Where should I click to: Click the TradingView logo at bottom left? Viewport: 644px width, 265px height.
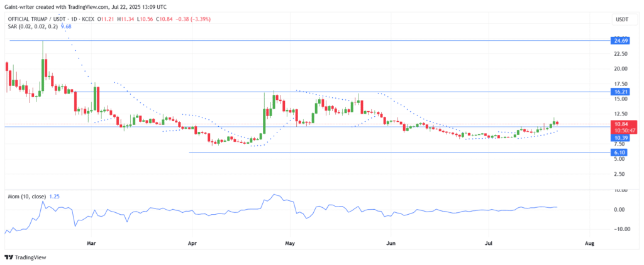click(25, 257)
